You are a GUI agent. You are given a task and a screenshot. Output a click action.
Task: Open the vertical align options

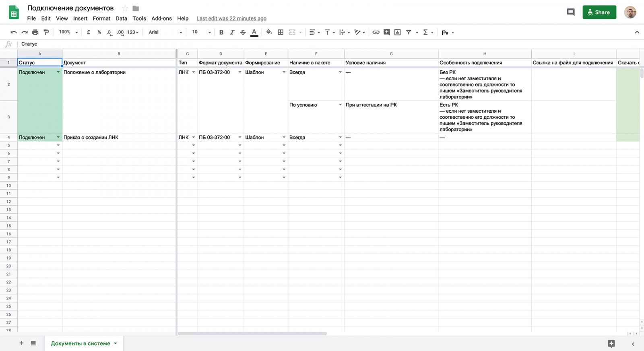(330, 32)
